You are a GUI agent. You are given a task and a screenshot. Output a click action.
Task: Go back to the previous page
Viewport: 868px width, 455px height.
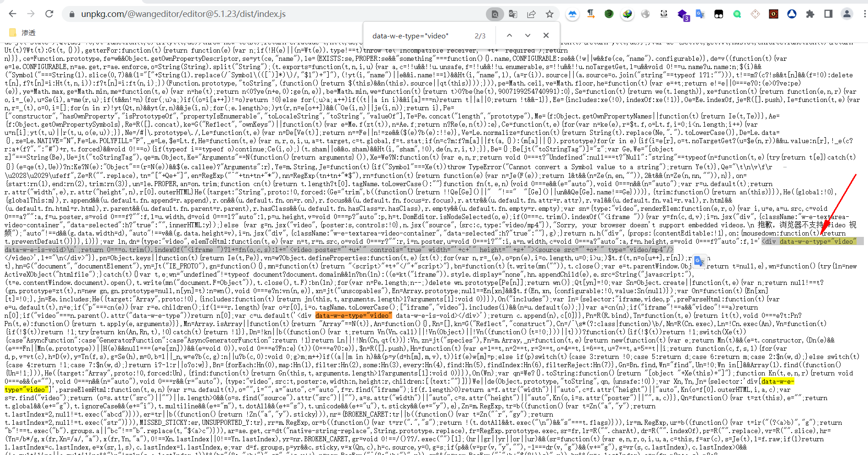[x=13, y=14]
